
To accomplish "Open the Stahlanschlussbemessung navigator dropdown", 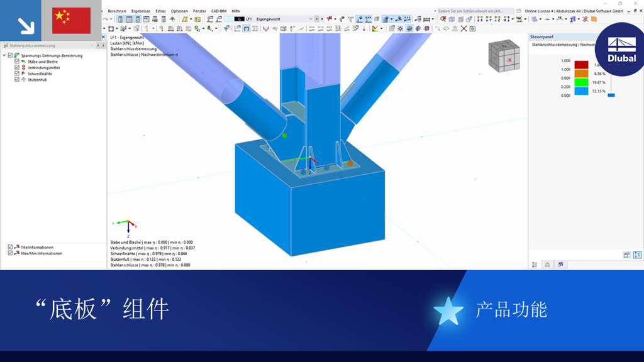I will [92, 45].
